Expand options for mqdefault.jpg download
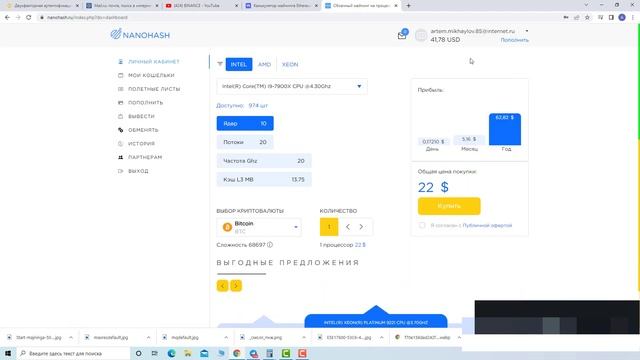Viewport: 640px width, 360px height. click(226, 338)
